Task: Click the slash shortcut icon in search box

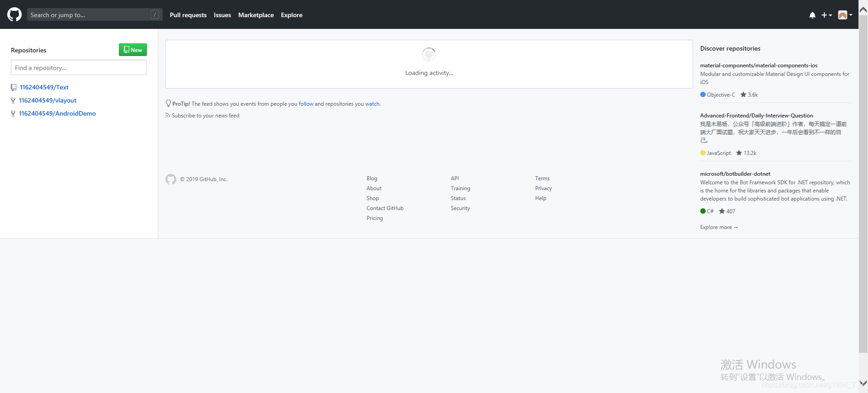Action: pyautogui.click(x=155, y=14)
